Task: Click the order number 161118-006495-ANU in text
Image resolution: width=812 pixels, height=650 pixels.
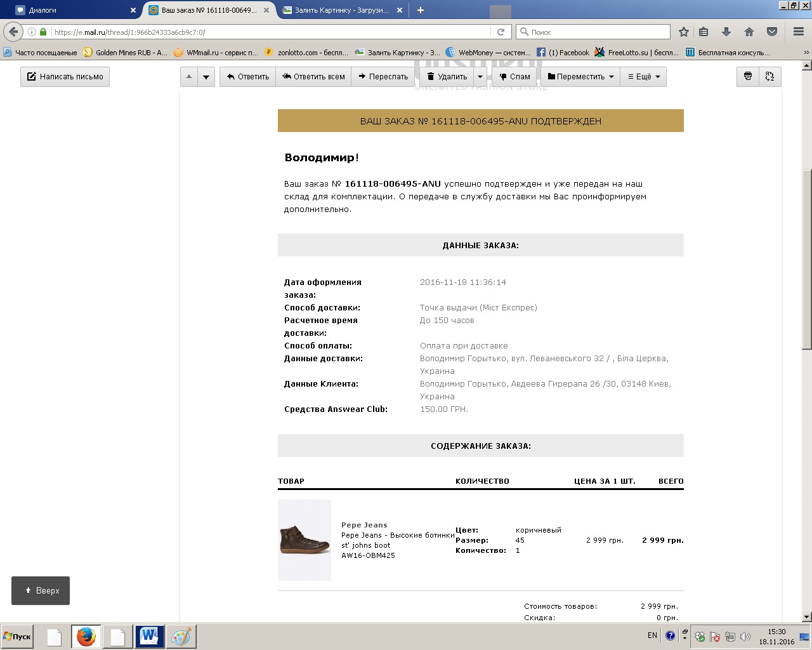Action: pyautogui.click(x=393, y=184)
